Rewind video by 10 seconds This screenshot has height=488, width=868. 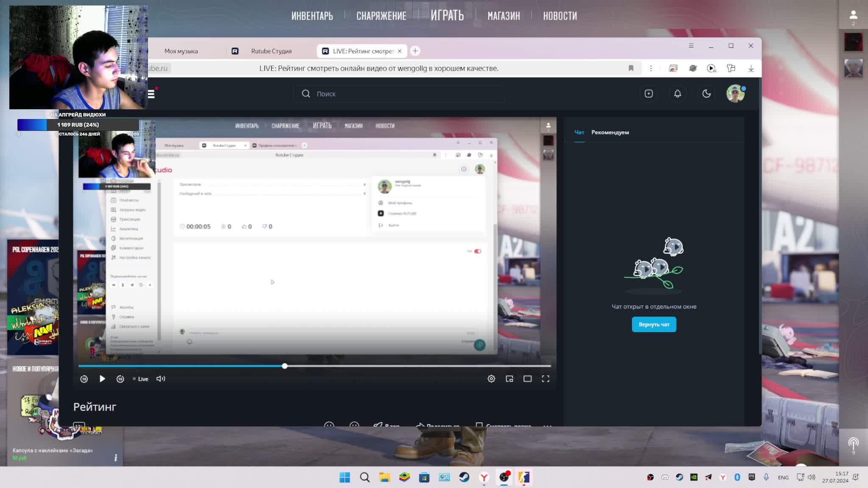point(84,379)
